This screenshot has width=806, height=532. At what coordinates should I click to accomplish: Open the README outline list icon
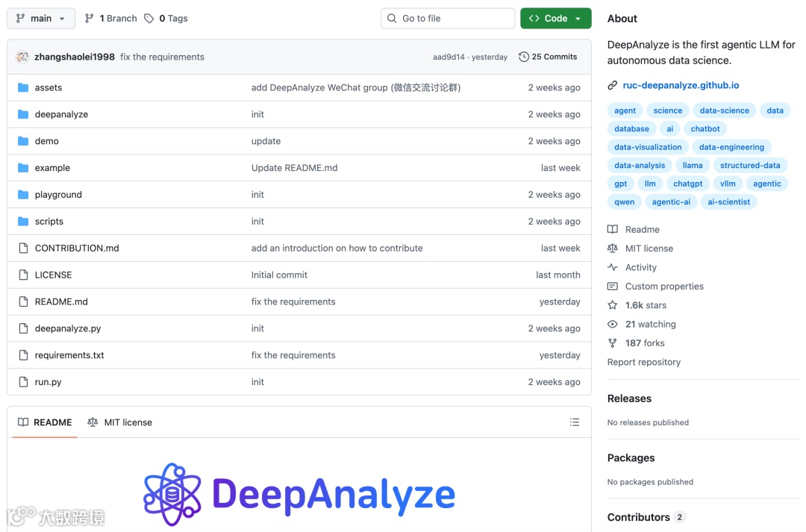click(575, 422)
